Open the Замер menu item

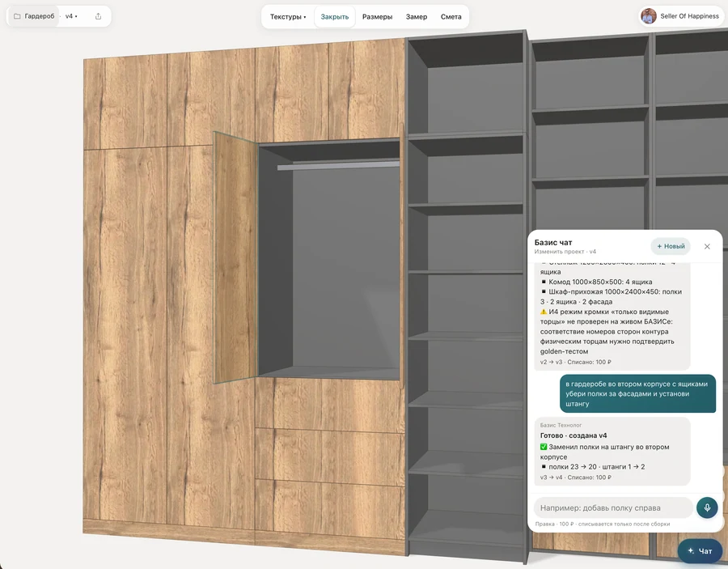click(x=417, y=17)
